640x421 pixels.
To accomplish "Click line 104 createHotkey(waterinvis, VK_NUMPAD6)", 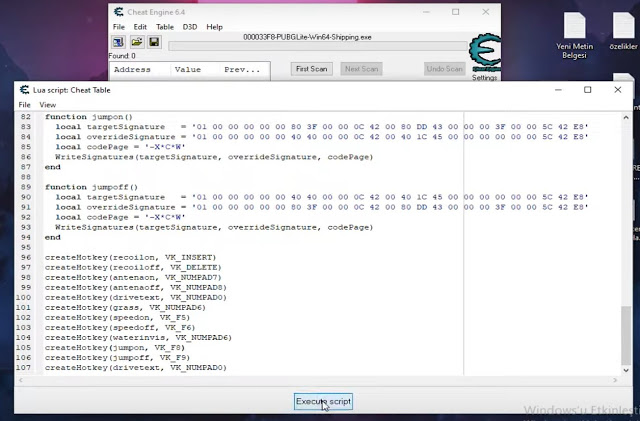I will tap(138, 338).
